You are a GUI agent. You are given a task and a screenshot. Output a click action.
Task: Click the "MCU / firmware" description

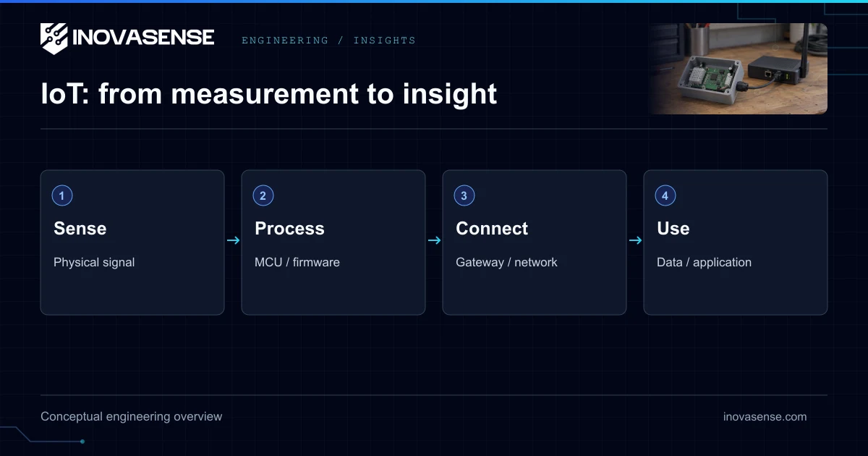297,262
